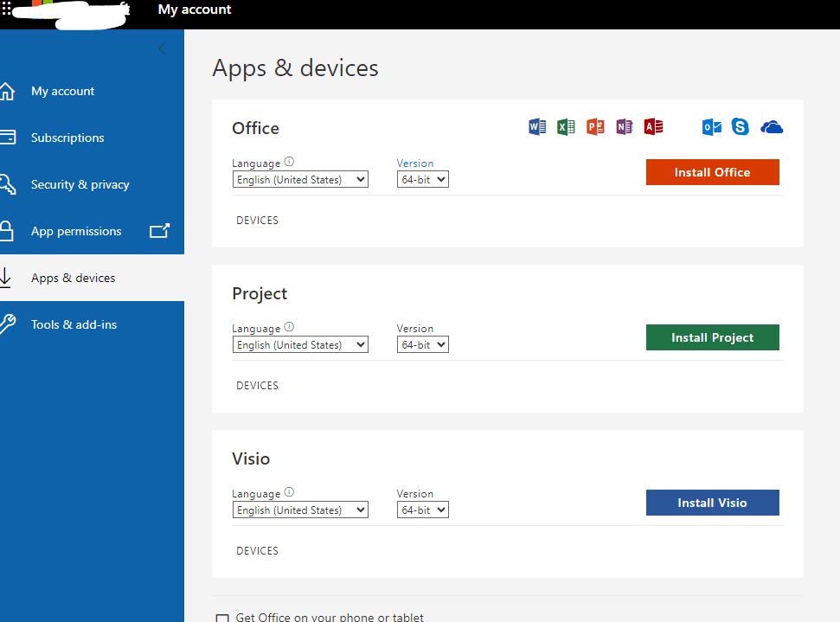Screen dimensions: 840x622
Task: Click the Install Visio button
Action: [x=713, y=503]
